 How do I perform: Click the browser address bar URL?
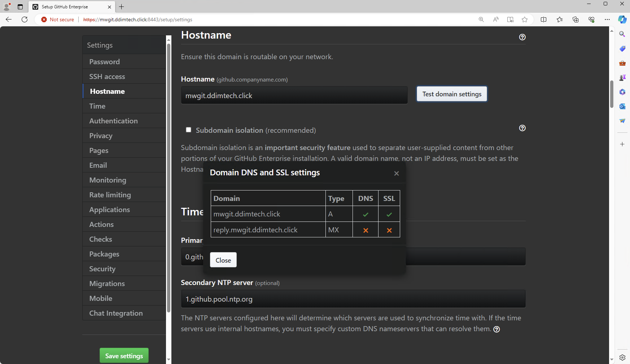138,19
